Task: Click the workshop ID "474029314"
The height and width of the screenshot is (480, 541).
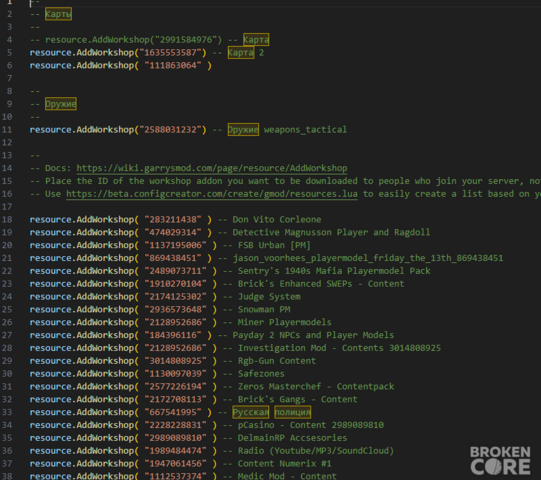Action: pos(173,233)
